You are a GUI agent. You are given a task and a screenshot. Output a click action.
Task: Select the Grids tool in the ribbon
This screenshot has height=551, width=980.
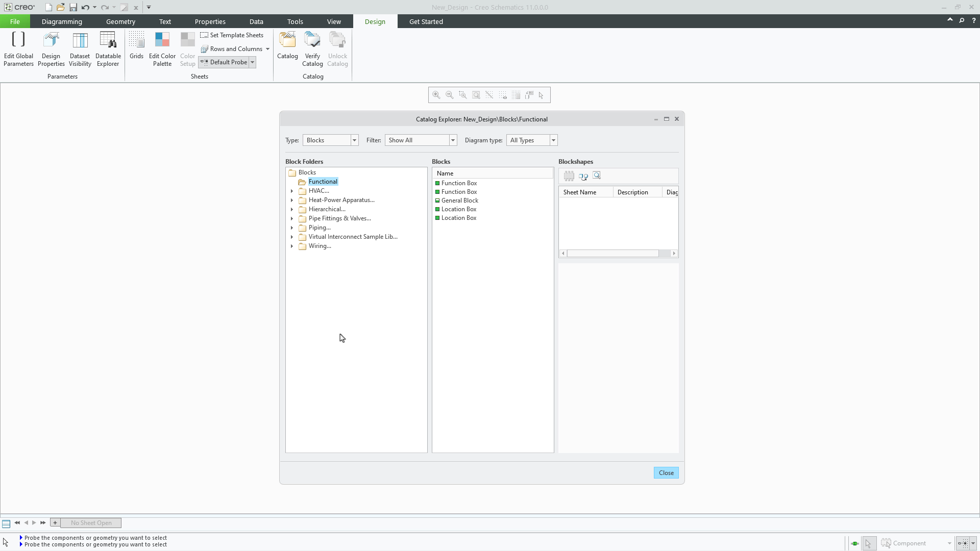pos(136,48)
